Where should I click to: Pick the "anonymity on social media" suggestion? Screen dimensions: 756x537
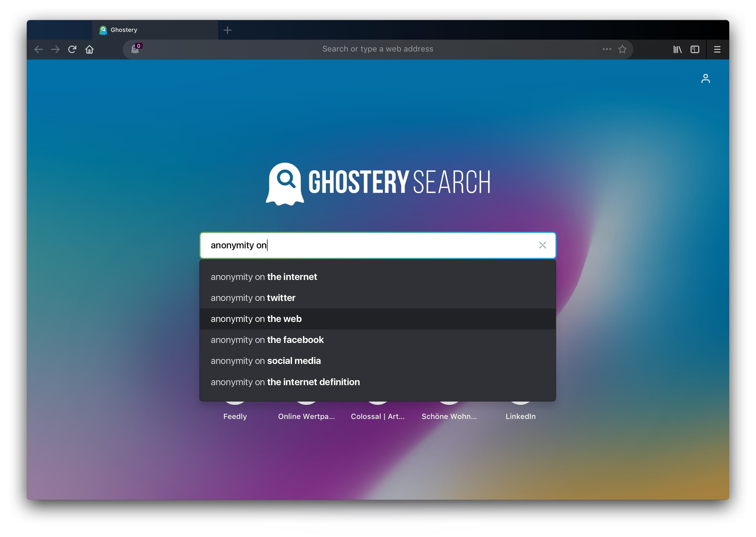266,361
